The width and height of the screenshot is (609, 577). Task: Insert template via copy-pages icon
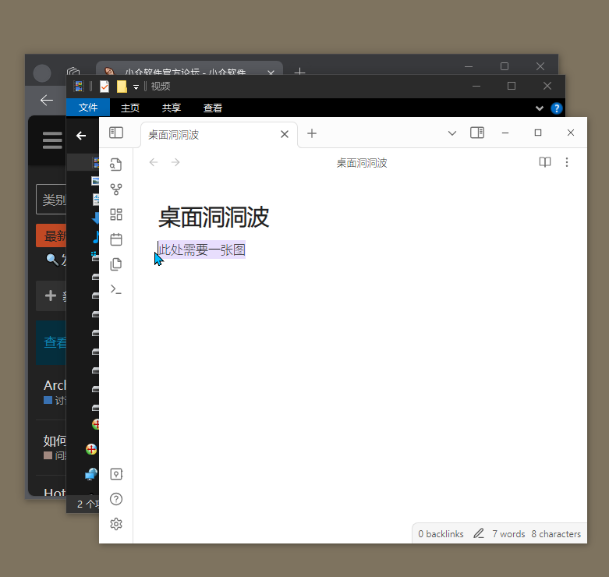(116, 264)
